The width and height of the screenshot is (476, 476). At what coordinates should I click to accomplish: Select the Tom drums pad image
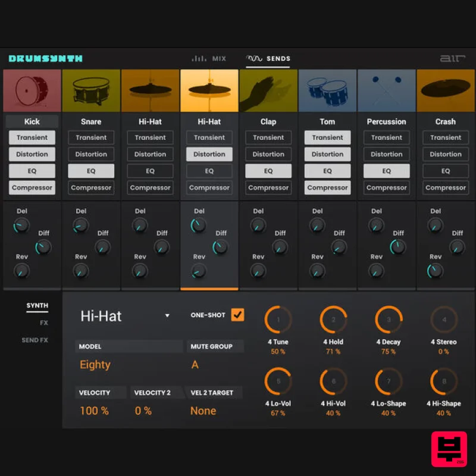[x=327, y=90]
